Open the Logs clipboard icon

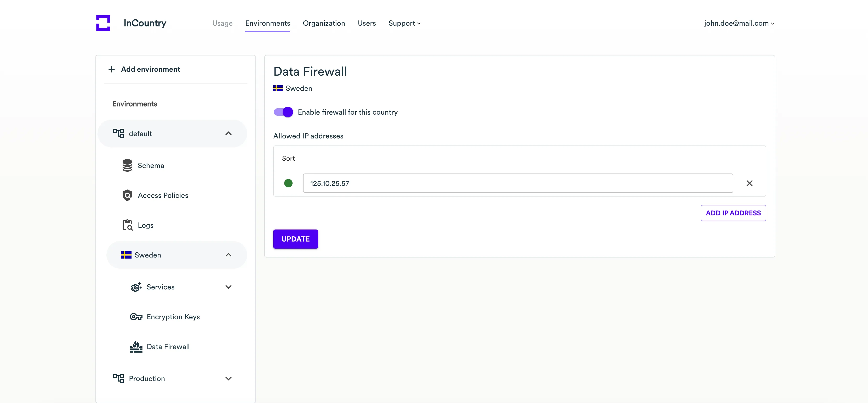pos(127,225)
